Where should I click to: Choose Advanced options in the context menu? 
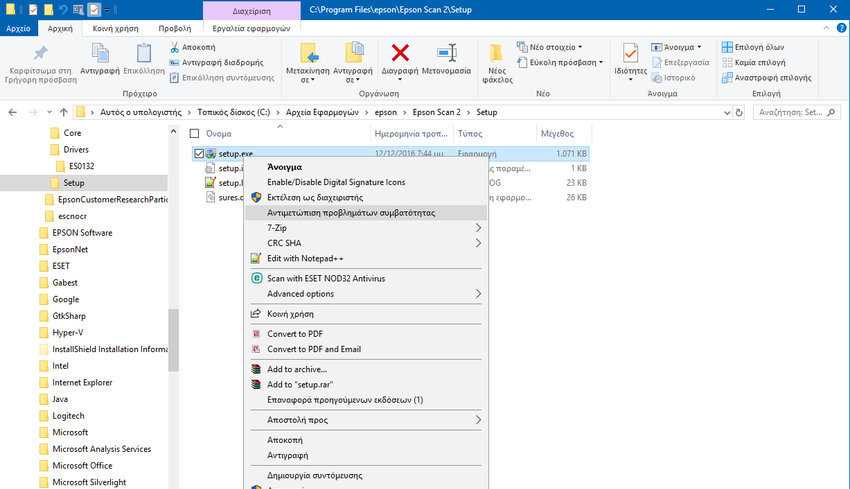[365, 294]
